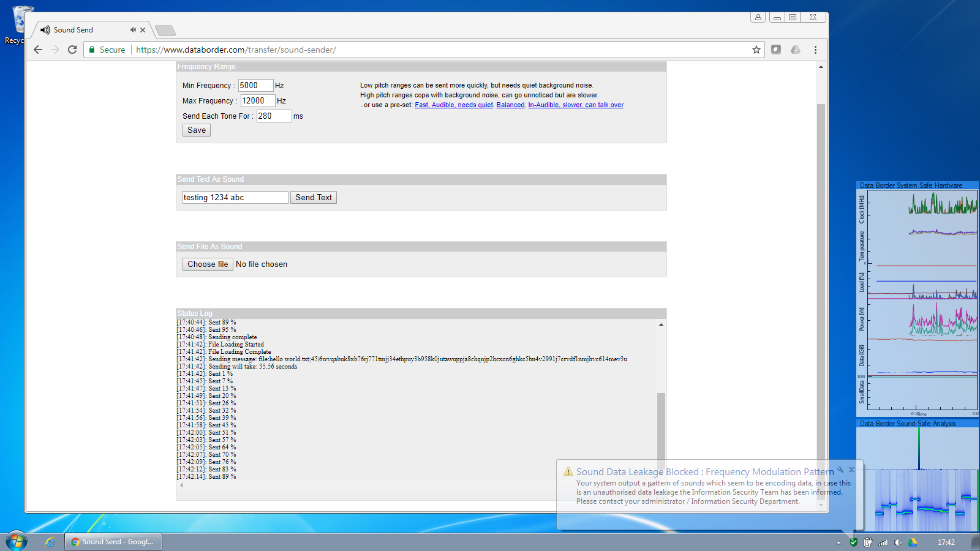
Task: Dismiss the Sound Data Leakage Blocked notification
Action: pos(851,470)
